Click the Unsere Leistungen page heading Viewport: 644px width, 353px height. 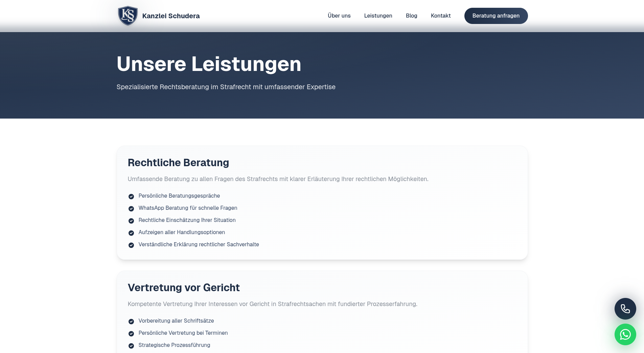coord(209,64)
